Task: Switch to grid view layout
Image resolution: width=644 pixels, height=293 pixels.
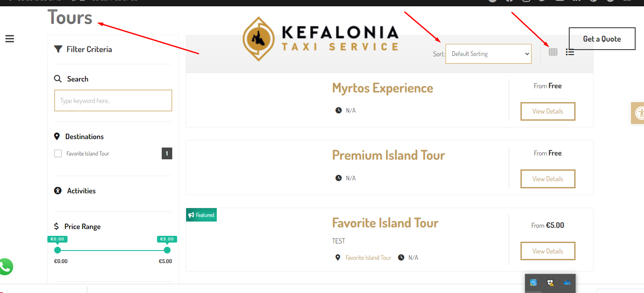Action: click(x=553, y=52)
